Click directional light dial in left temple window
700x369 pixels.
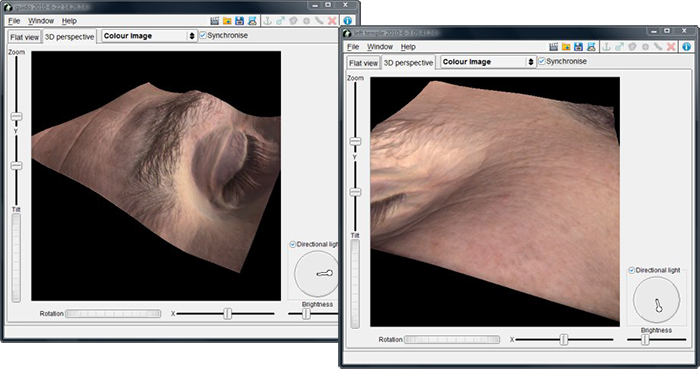click(x=656, y=299)
